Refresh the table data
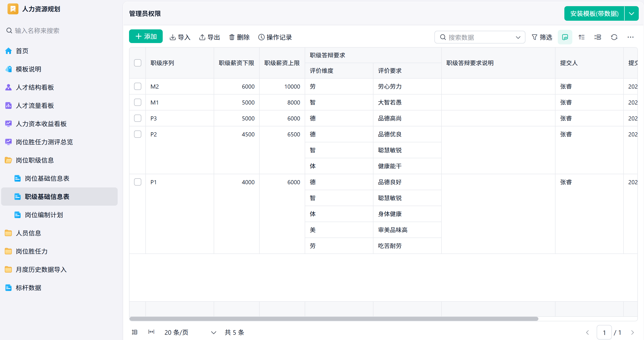This screenshot has height=340, width=644. 614,37
